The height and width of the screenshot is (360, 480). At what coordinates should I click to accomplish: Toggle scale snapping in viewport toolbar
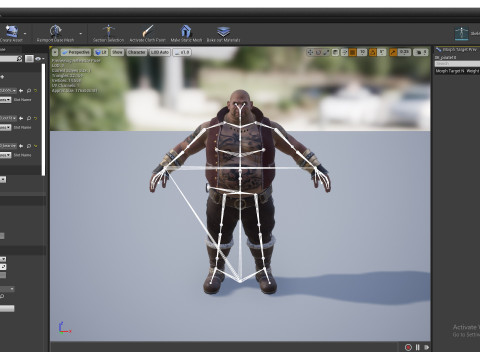point(393,52)
